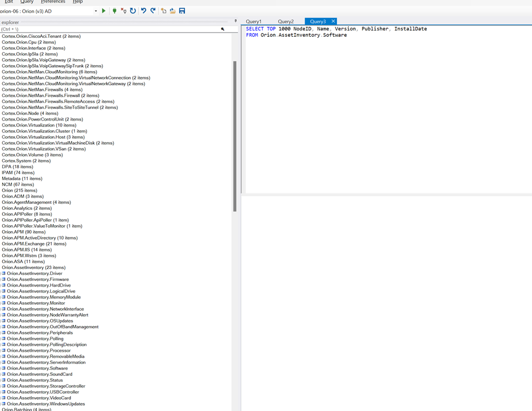Open the Help menu
Screen dimensions: 532x411
[x=77, y=2]
